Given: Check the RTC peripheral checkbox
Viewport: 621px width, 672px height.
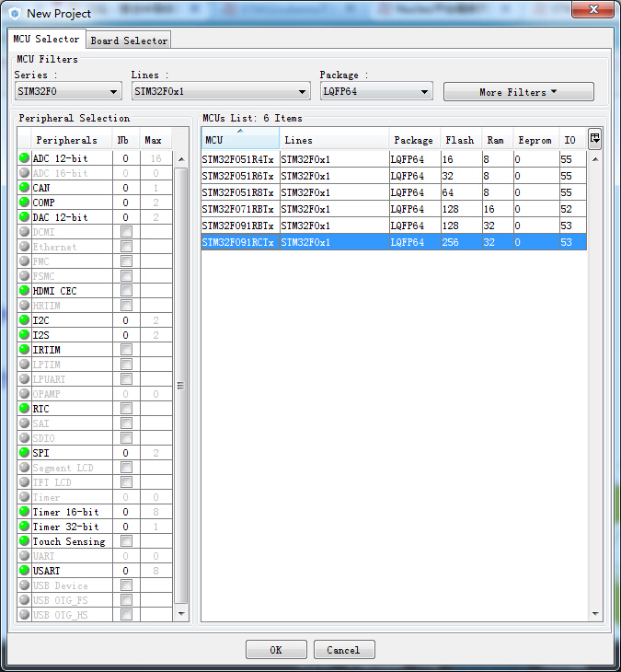Looking at the screenshot, I should point(126,409).
